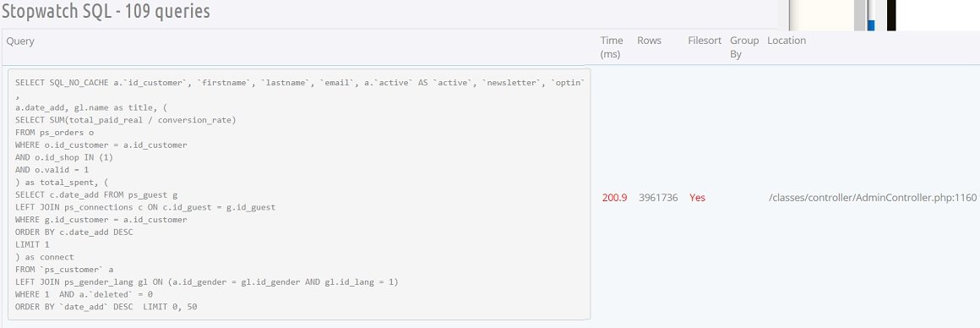Viewport: 980px width, 328px height.
Task: Click the red Yes filesort value
Action: tap(697, 197)
